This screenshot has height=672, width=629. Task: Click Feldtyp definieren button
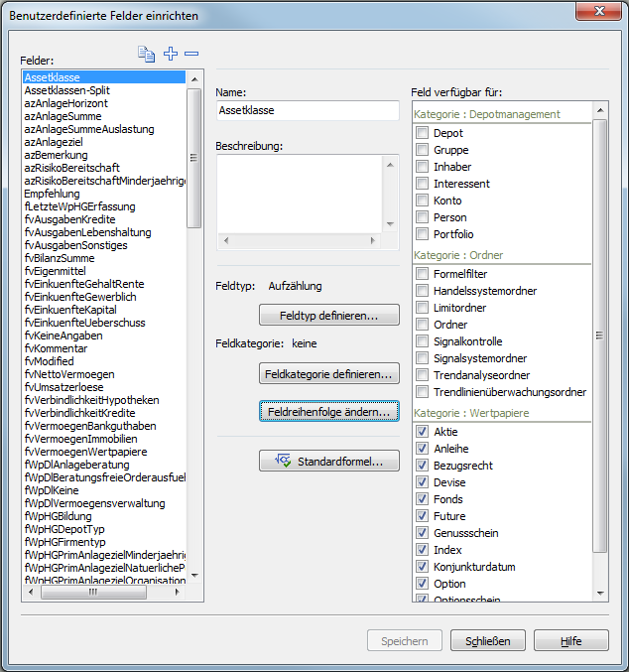coord(328,316)
